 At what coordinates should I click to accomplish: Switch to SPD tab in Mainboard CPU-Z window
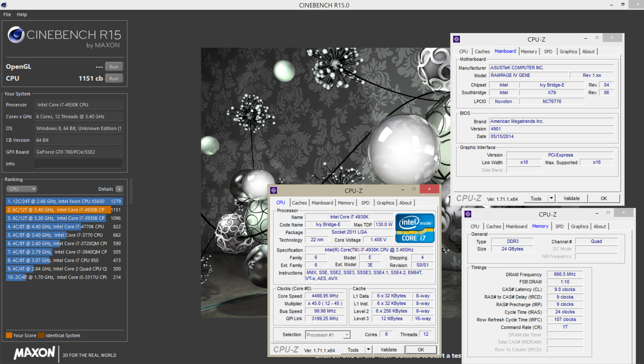[x=548, y=51]
